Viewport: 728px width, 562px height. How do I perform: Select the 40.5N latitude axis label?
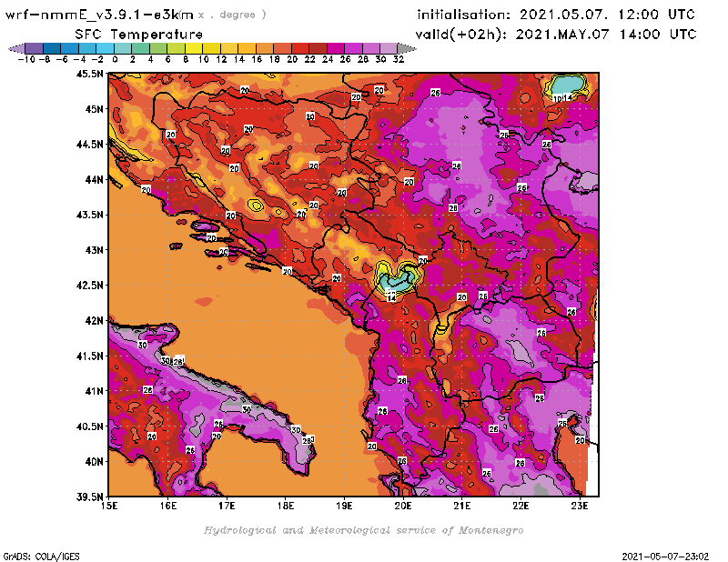pos(89,427)
